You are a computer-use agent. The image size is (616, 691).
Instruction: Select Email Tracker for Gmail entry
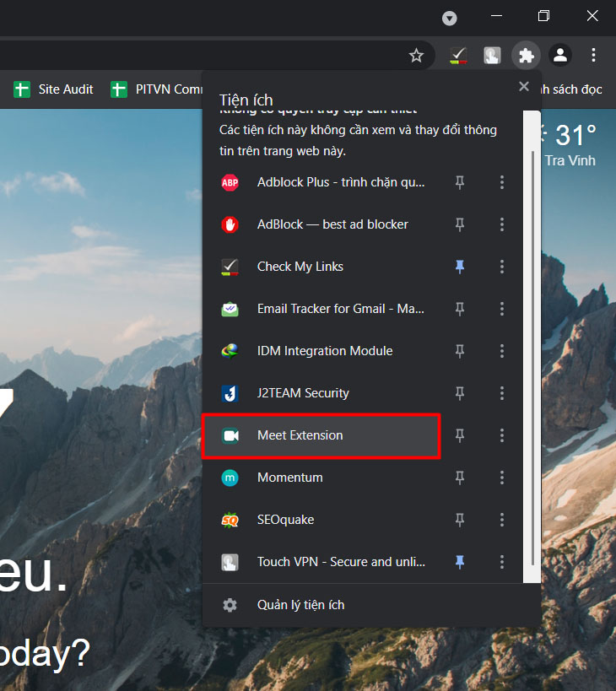tap(340, 309)
